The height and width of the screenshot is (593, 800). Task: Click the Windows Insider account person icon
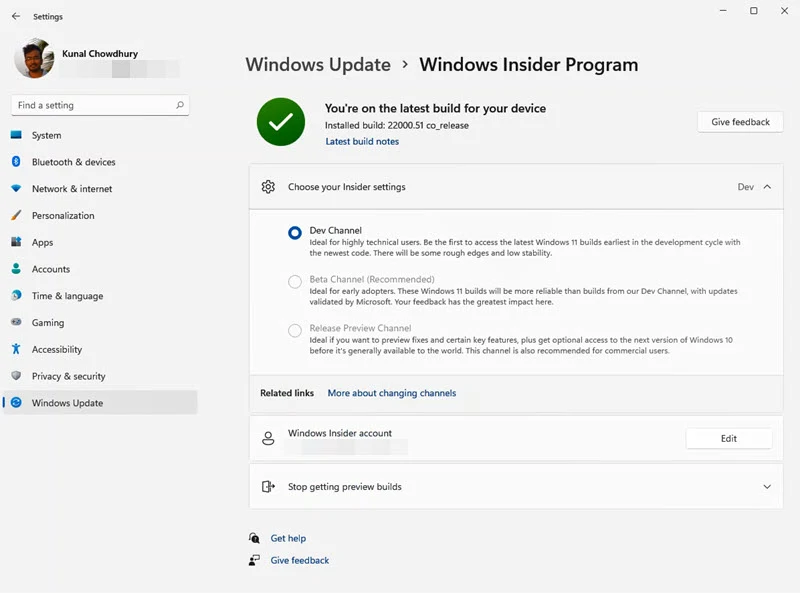pyautogui.click(x=268, y=438)
